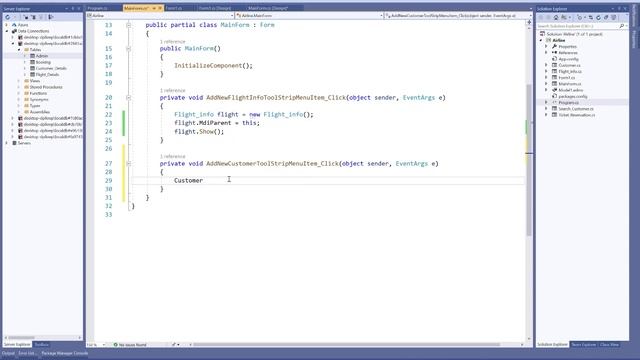This screenshot has height=360, width=640.
Task: Click the search magnifier icon in Solution Explorer
Action: pyautogui.click(x=622, y=26)
